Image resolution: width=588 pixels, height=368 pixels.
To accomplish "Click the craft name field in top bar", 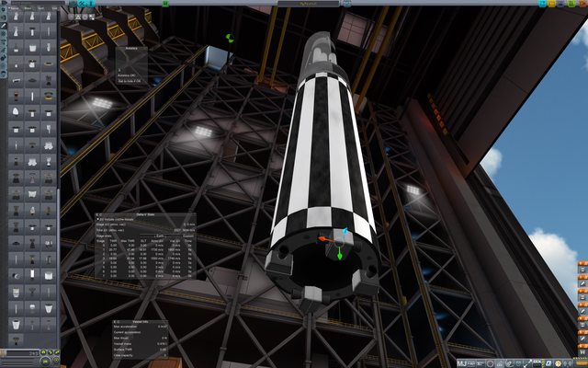I will [x=309, y=4].
